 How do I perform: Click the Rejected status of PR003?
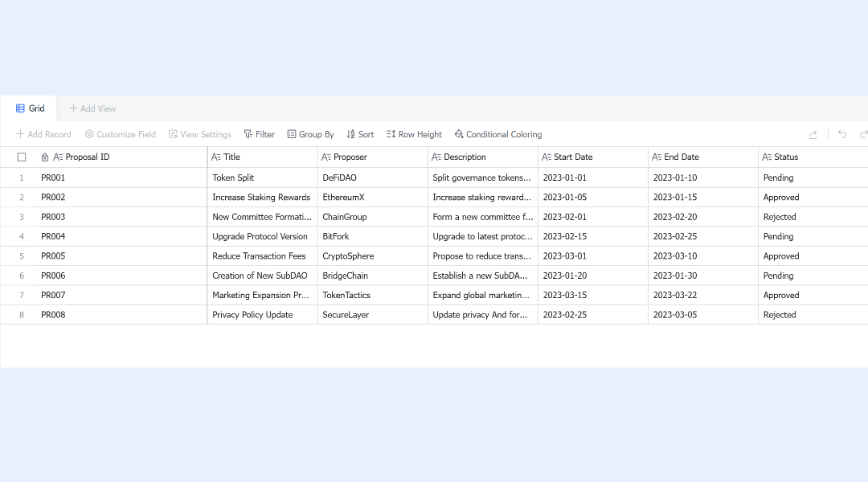pos(813,217)
